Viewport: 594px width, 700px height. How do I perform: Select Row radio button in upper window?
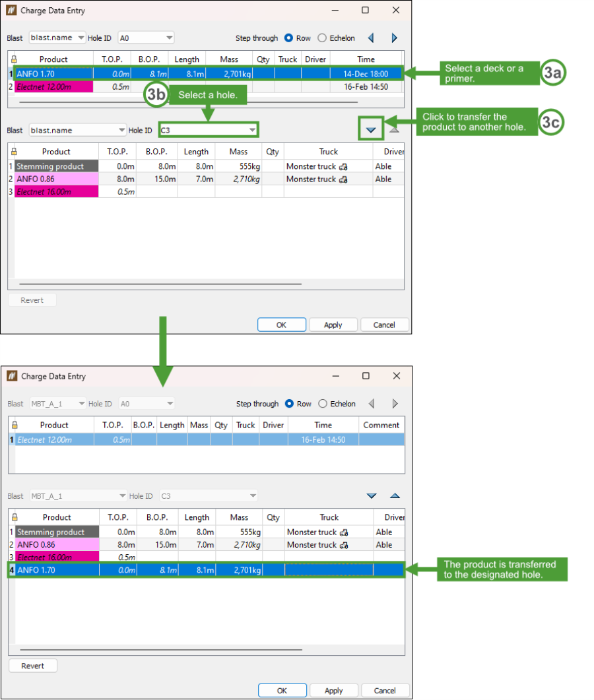coord(288,38)
